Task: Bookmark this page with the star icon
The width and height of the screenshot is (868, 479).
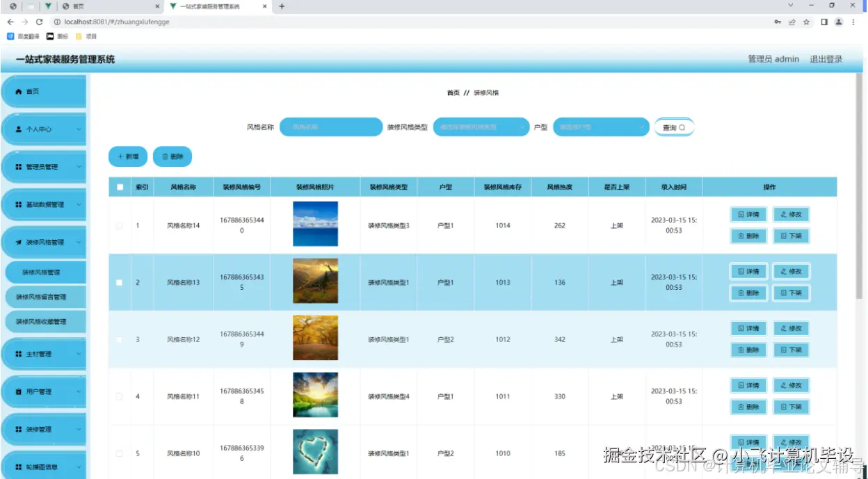Action: (806, 22)
